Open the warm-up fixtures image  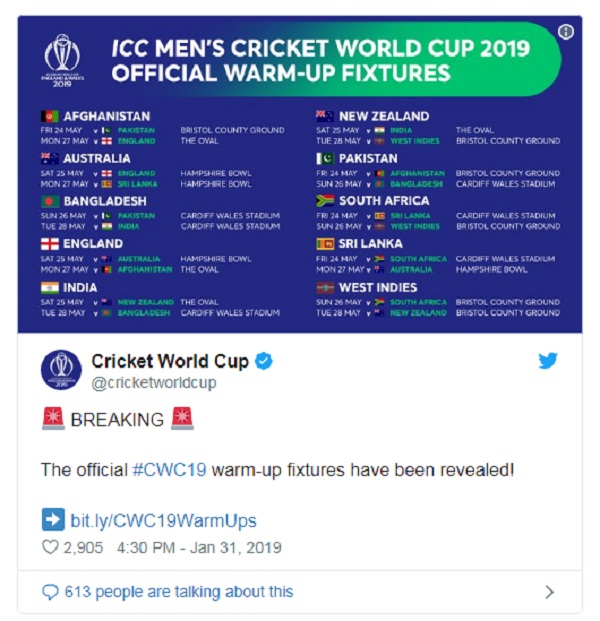coord(300,174)
